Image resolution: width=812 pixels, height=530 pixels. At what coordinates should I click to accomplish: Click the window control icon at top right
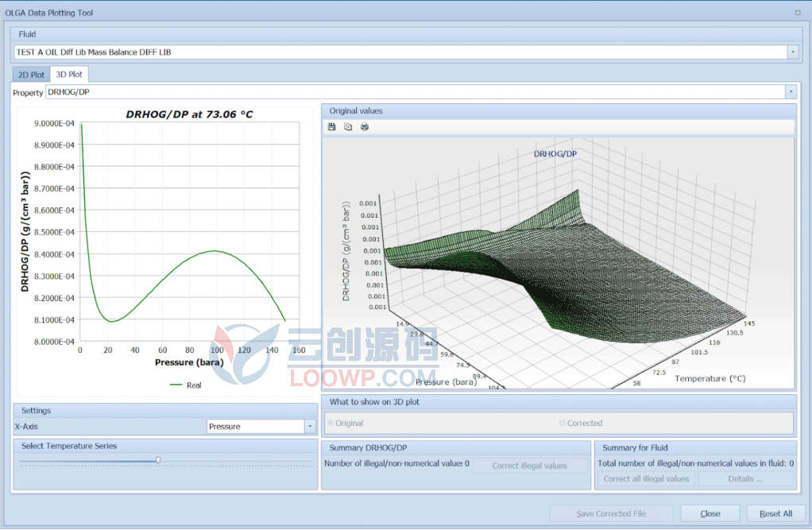point(798,13)
